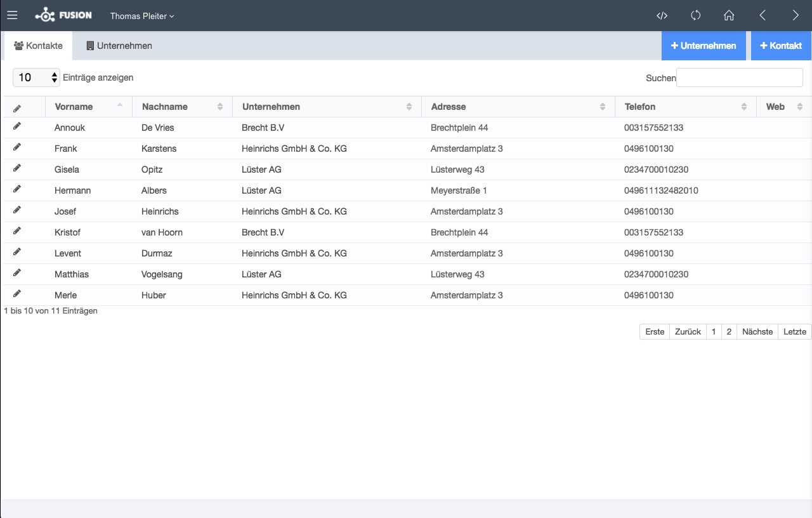Go to the home icon
The image size is (812, 518).
pos(729,15)
